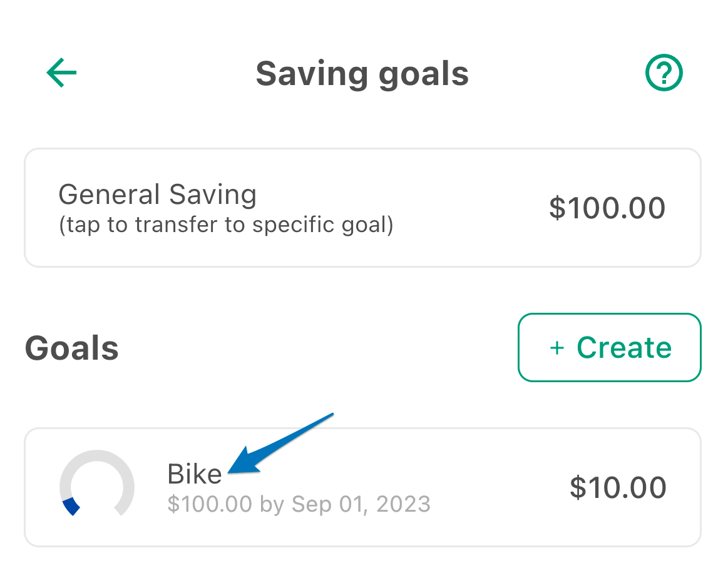Click the blue filled segment of progress ring
Image resolution: width=728 pixels, height=573 pixels.
coord(71,507)
